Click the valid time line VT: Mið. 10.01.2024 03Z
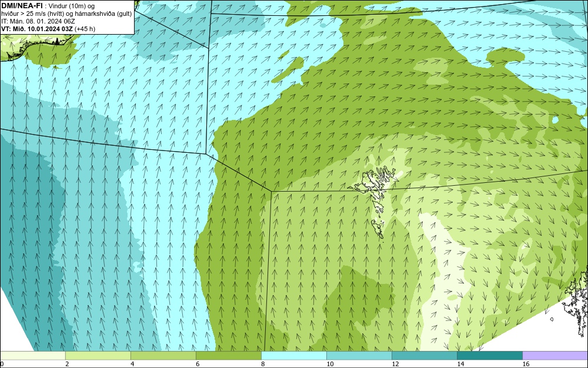 tap(37, 29)
